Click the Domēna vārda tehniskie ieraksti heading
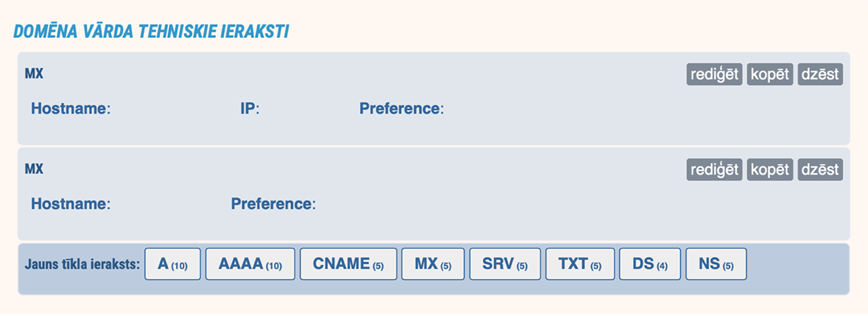This screenshot has width=868, height=316. 152,32
